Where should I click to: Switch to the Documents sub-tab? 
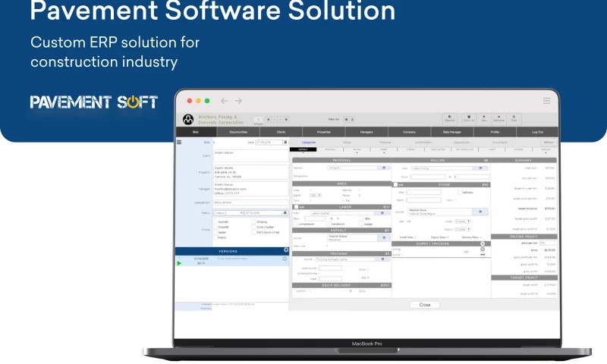point(499,143)
